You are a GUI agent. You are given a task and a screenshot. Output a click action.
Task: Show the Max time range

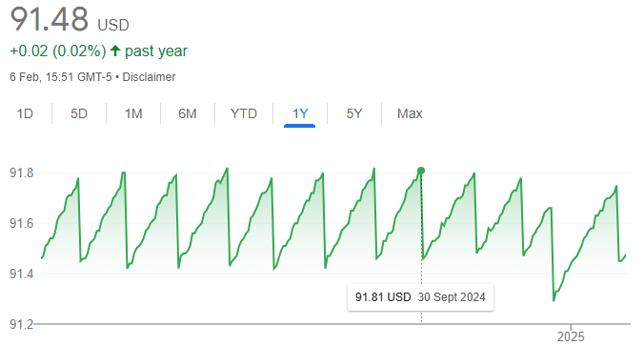[410, 113]
